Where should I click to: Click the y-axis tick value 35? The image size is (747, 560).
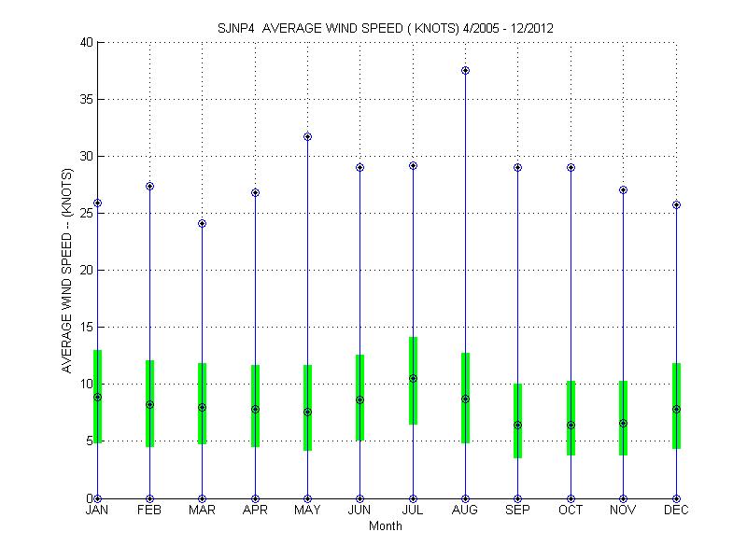(x=87, y=100)
